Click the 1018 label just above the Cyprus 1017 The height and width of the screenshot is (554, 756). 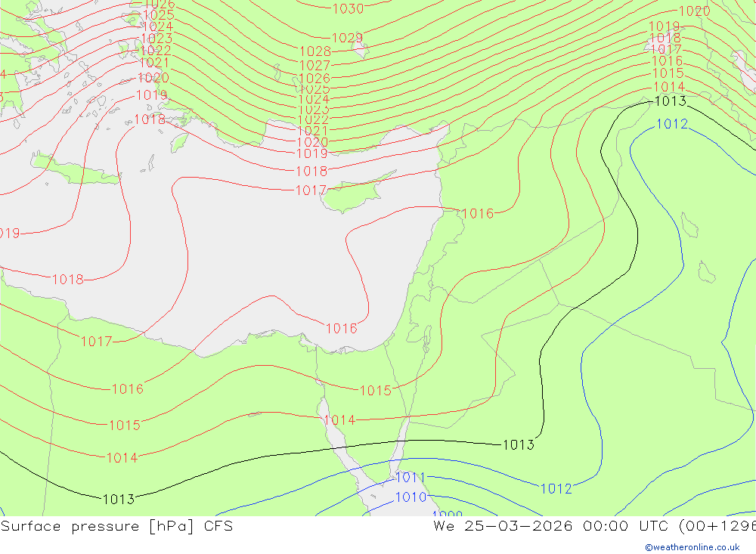(x=311, y=171)
